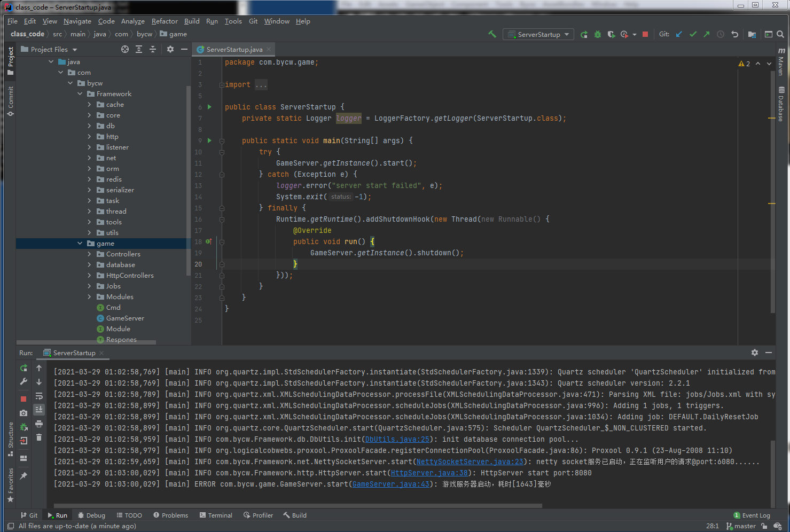Select opened file locate icon in Project panel

125,49
